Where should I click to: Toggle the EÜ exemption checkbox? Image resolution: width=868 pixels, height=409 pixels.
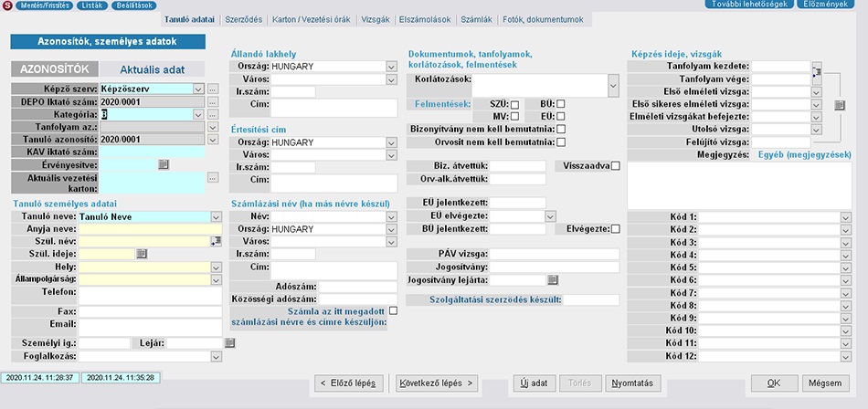(x=561, y=116)
